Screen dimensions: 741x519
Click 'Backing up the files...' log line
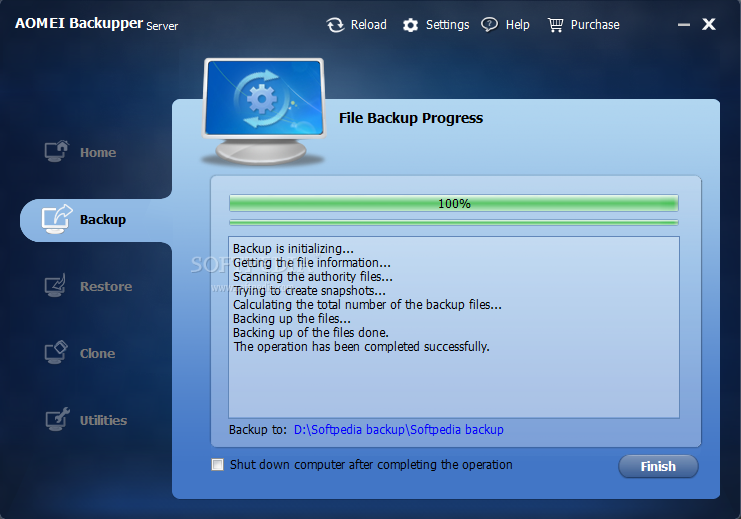click(292, 319)
